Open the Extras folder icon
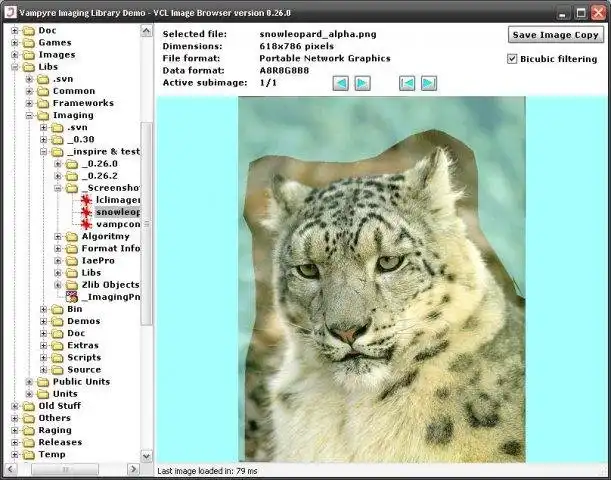 point(57,345)
